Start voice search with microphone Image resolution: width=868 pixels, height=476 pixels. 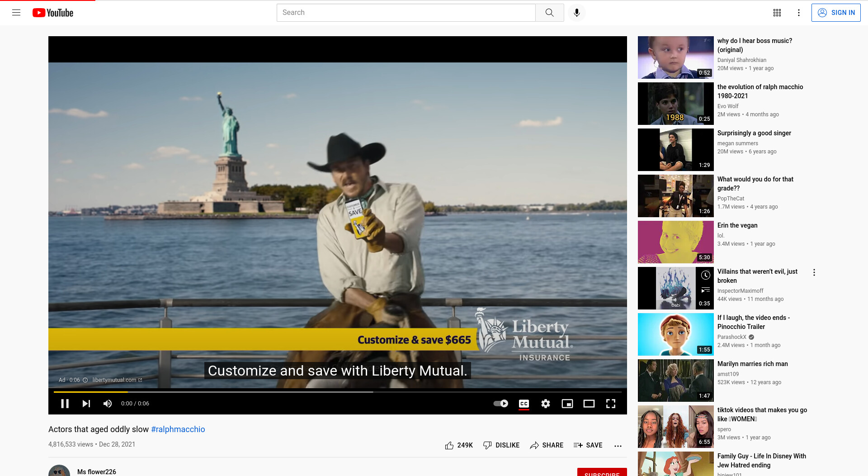[x=576, y=13]
